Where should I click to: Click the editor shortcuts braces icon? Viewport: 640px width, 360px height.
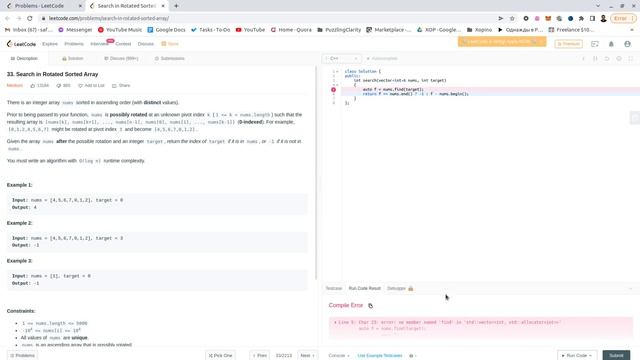click(x=595, y=59)
